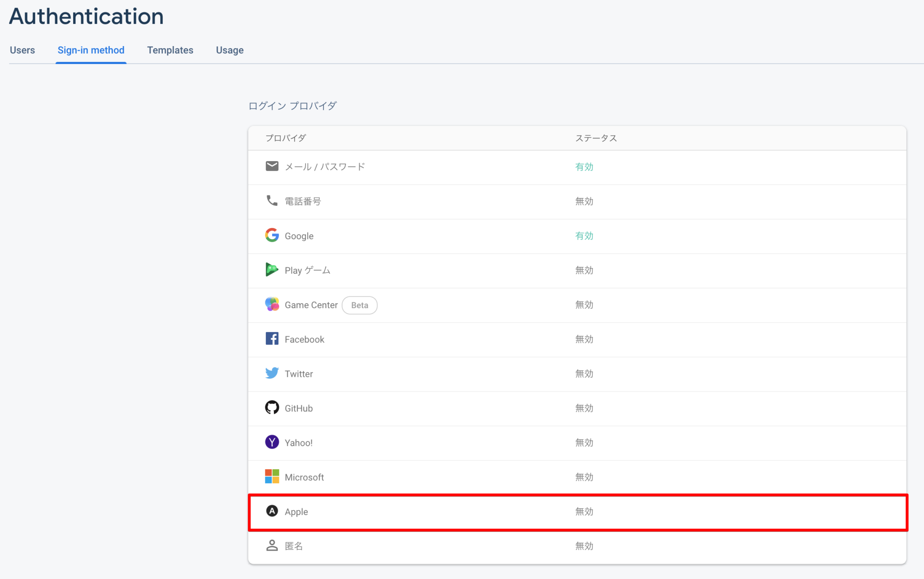924x579 pixels.
Task: Click 有効 status next to Google
Action: (x=584, y=235)
